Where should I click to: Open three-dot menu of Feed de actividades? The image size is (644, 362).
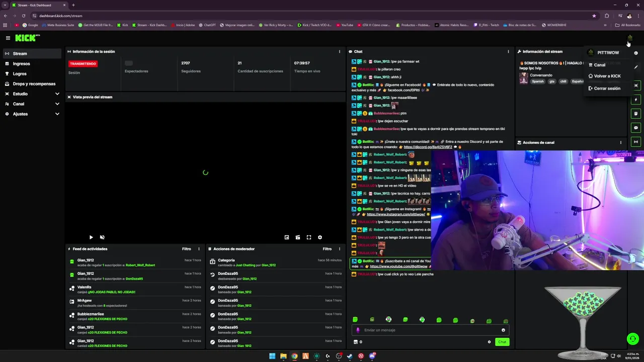pyautogui.click(x=199, y=249)
